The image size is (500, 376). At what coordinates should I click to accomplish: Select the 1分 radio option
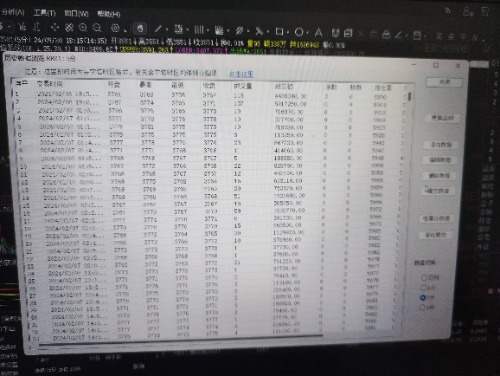[x=428, y=287]
